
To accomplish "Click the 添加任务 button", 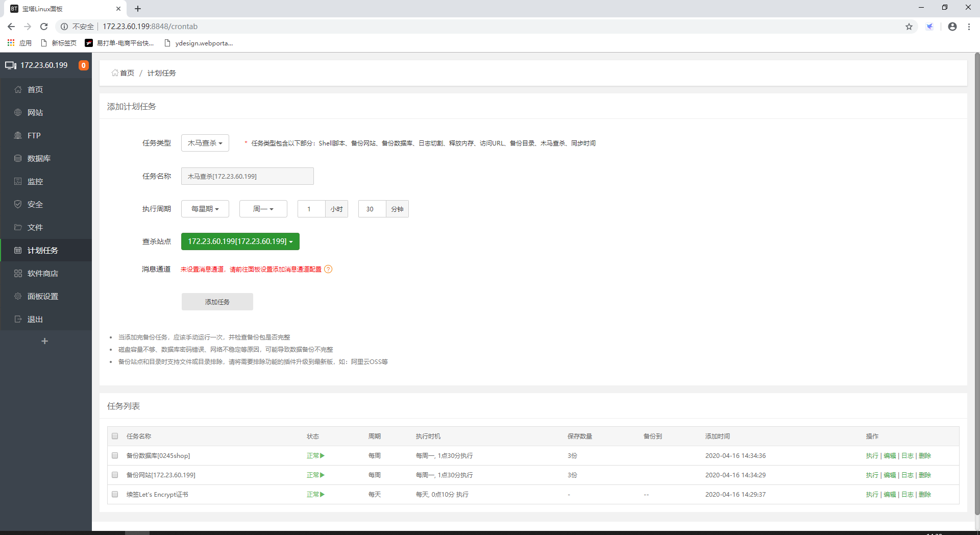I will [x=217, y=302].
